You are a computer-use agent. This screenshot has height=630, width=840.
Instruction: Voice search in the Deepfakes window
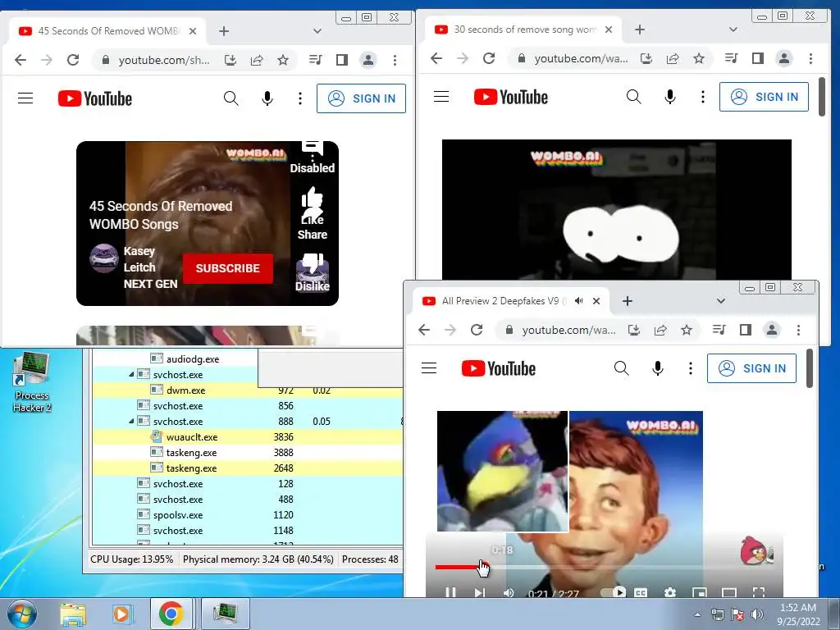pos(658,368)
